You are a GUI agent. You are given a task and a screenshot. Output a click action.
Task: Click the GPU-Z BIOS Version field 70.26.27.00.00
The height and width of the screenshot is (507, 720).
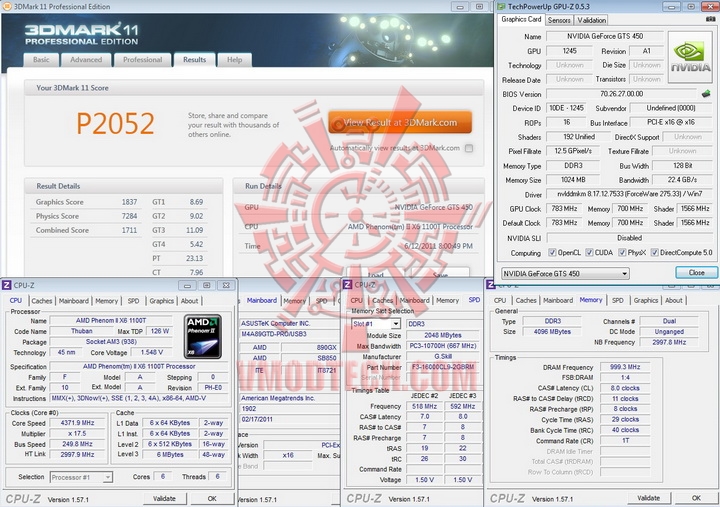coord(621,94)
